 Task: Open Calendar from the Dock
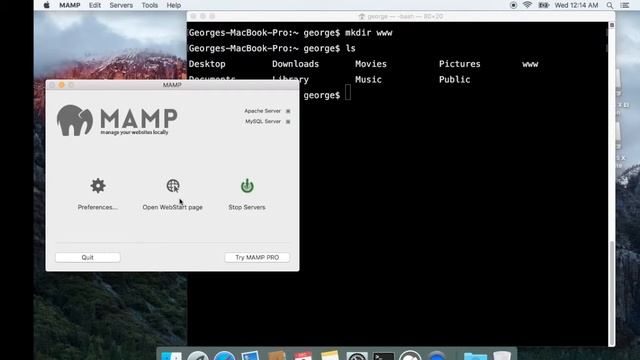(x=303, y=356)
